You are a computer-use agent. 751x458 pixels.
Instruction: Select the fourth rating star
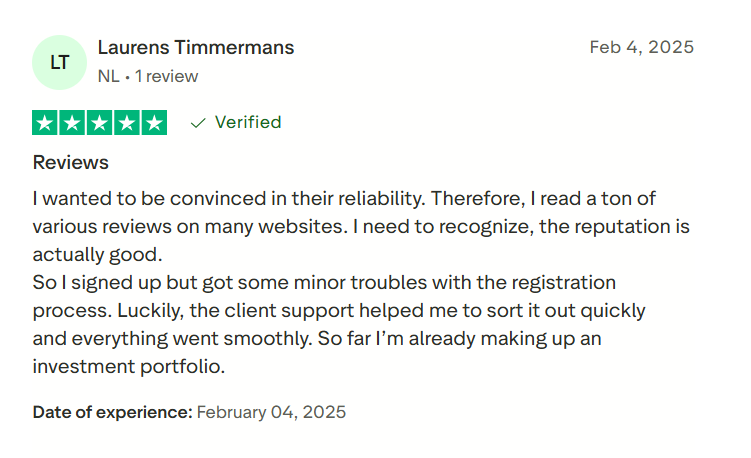tap(127, 123)
